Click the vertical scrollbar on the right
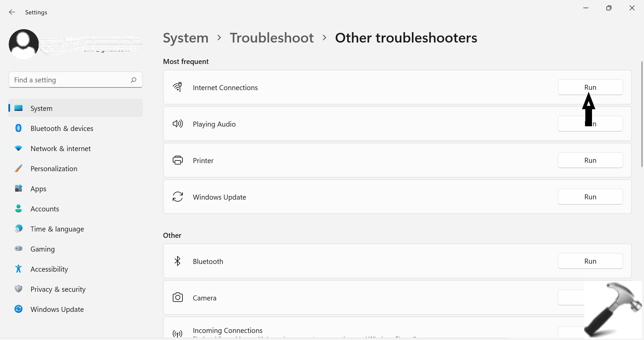644x340 pixels. 642,114
